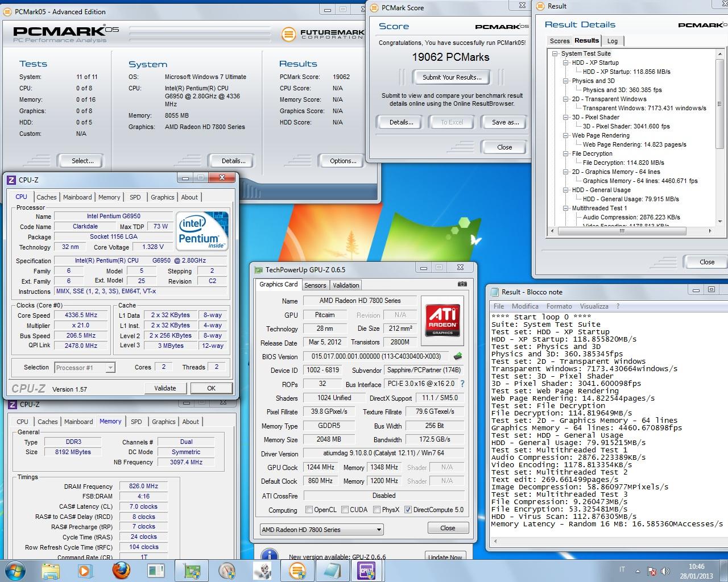The height and width of the screenshot is (582, 728).
Task: Click the GPU-Z title bar icon
Action: [x=258, y=269]
